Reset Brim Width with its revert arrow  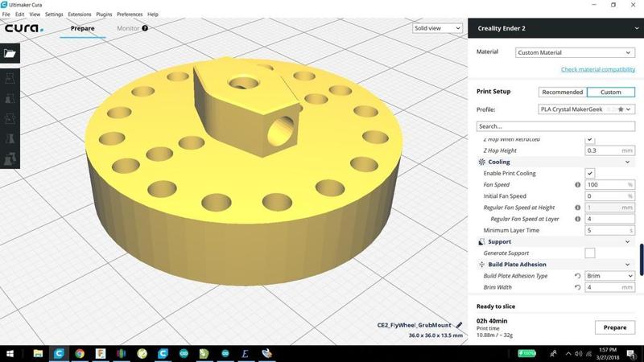(x=577, y=287)
